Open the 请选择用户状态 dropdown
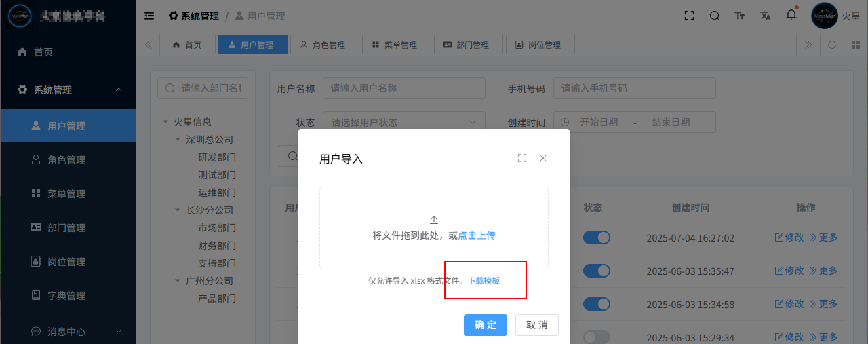This screenshot has height=344, width=868. pos(403,123)
